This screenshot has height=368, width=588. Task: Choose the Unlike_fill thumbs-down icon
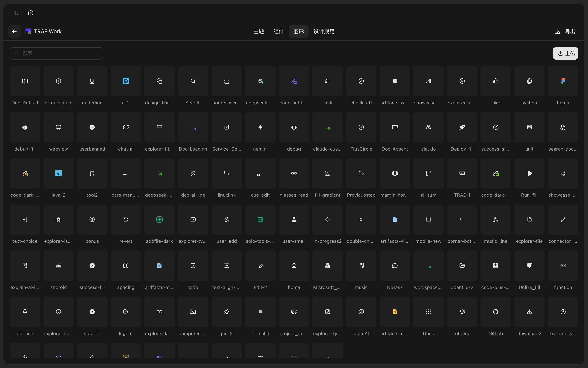(x=529, y=266)
